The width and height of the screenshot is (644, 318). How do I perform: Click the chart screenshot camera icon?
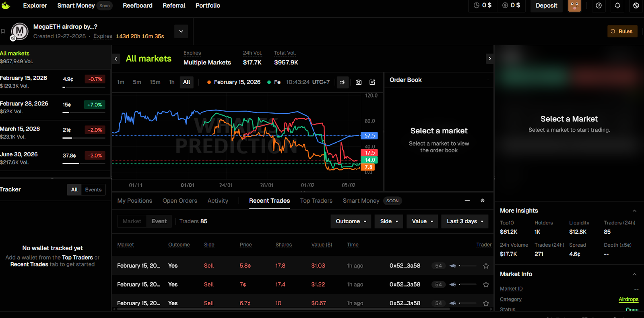(x=358, y=82)
